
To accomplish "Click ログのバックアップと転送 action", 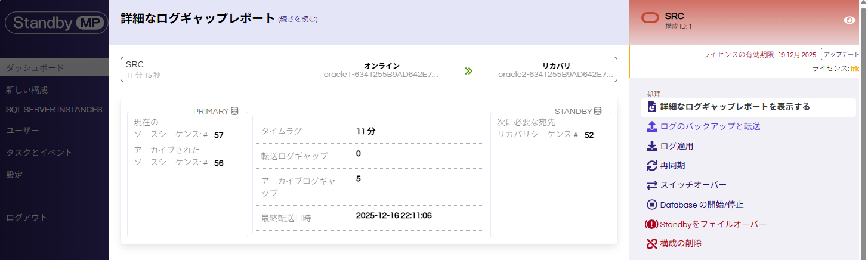I will (x=711, y=126).
